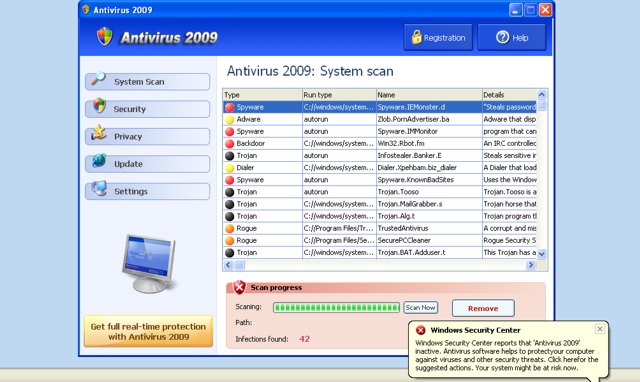Click the Windows Security Center balloon message text
Image resolution: width=640 pixels, height=382 pixels.
pyautogui.click(x=507, y=355)
